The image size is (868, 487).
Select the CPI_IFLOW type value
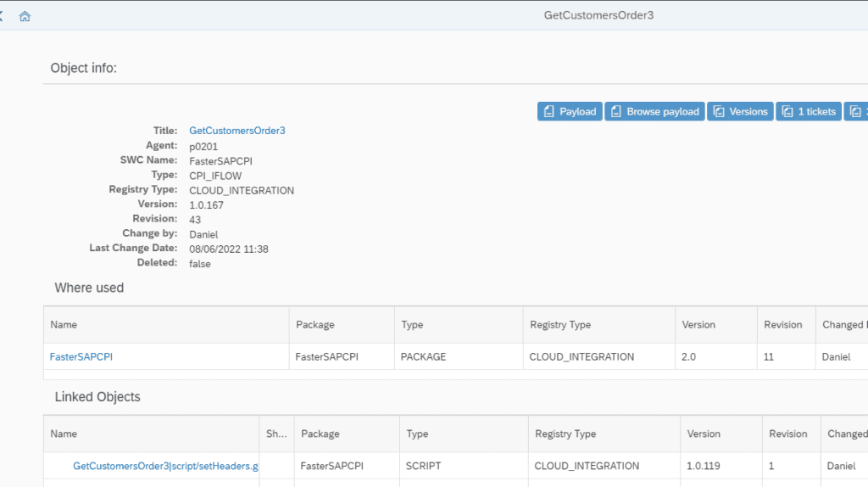(215, 176)
